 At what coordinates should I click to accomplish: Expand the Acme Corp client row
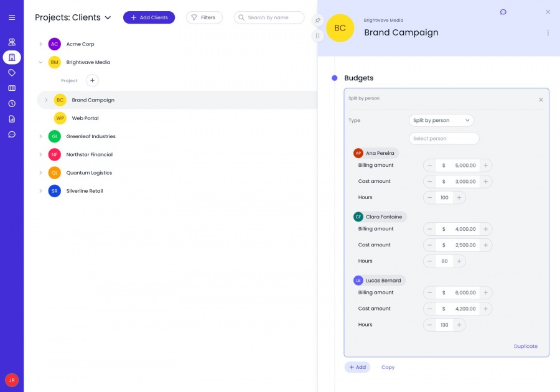click(40, 44)
